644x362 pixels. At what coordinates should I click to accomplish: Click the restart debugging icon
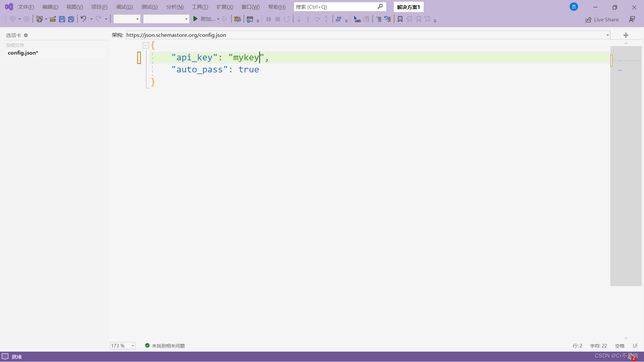click(287, 19)
